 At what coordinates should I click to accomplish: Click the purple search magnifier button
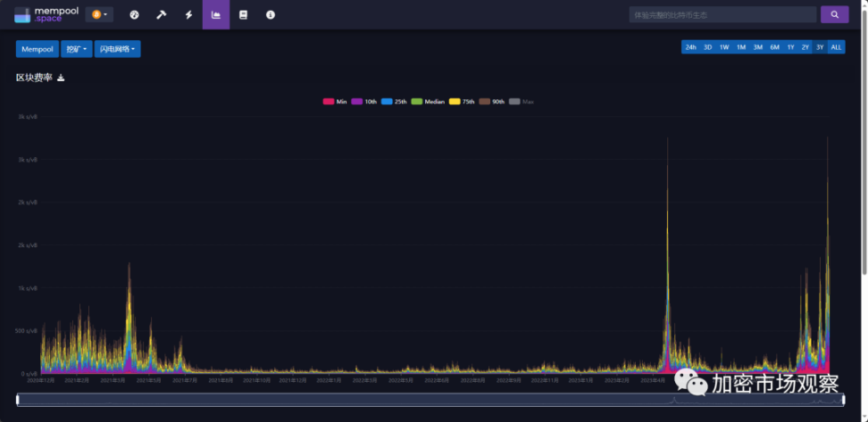point(834,14)
